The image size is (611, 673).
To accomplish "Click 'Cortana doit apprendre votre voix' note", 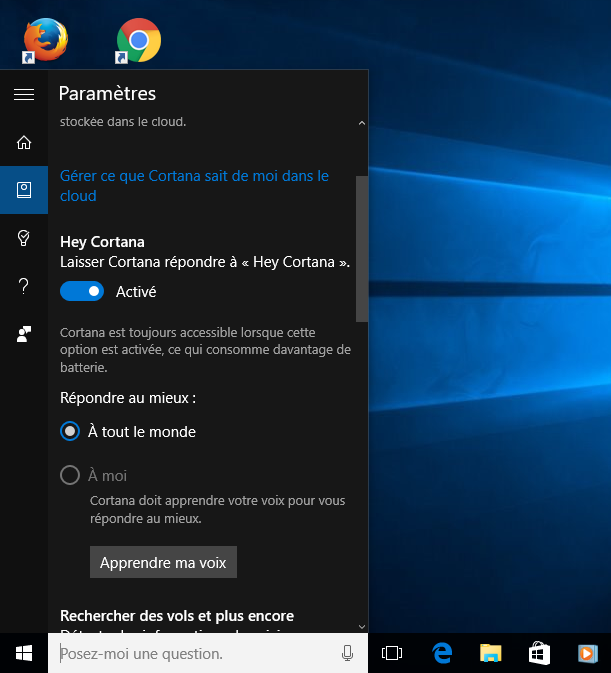I will pyautogui.click(x=218, y=509).
